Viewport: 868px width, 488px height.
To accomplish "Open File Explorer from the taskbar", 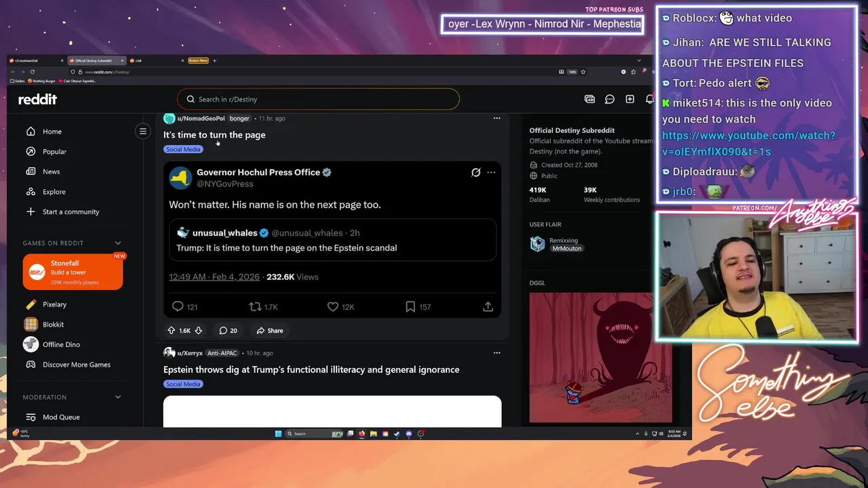I will (x=374, y=434).
